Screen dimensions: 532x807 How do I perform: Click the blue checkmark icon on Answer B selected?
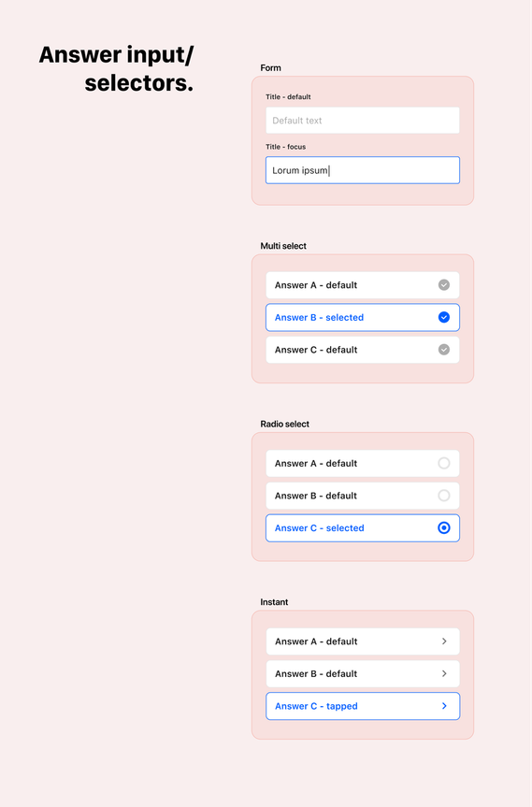[x=443, y=318]
